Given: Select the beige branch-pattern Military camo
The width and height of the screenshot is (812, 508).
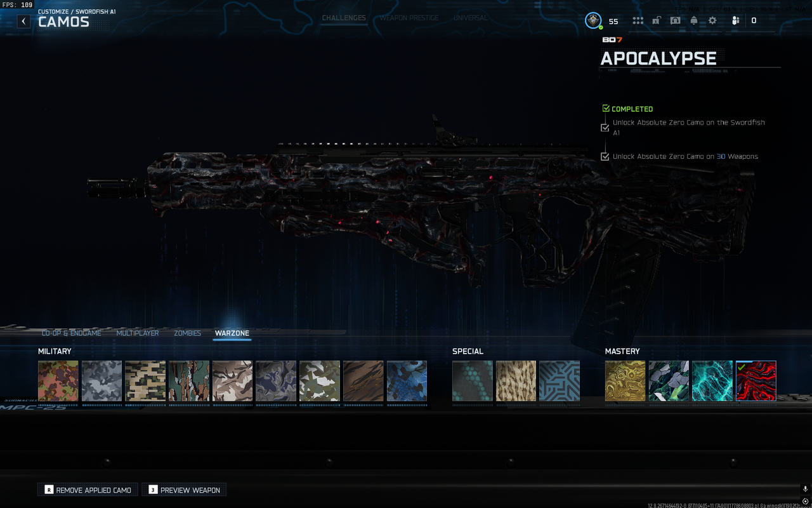Looking at the screenshot, I should [x=232, y=381].
